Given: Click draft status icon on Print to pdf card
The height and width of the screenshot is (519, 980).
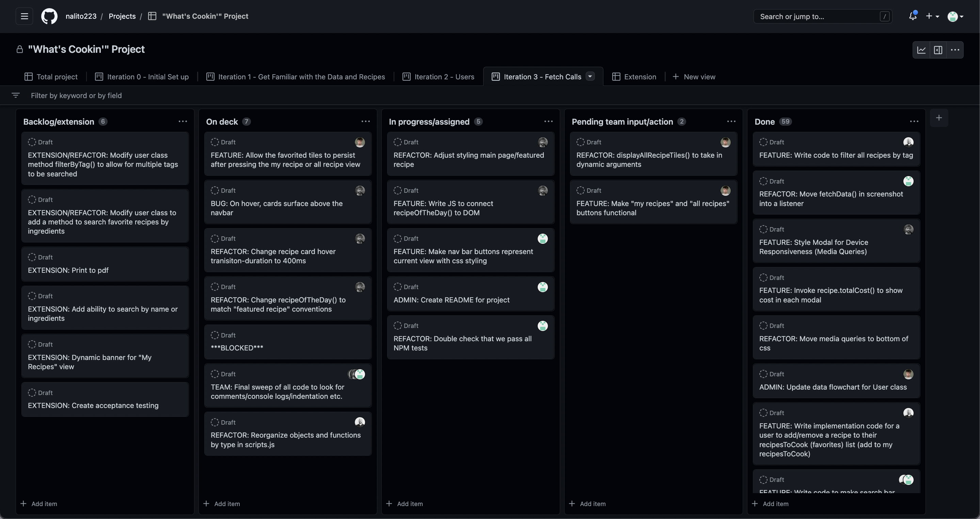Looking at the screenshot, I should point(32,257).
